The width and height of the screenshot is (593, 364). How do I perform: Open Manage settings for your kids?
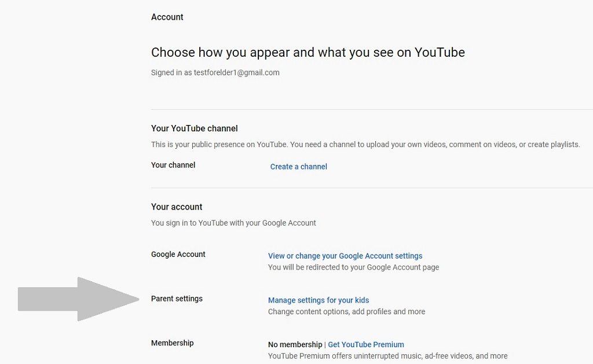pyautogui.click(x=319, y=300)
